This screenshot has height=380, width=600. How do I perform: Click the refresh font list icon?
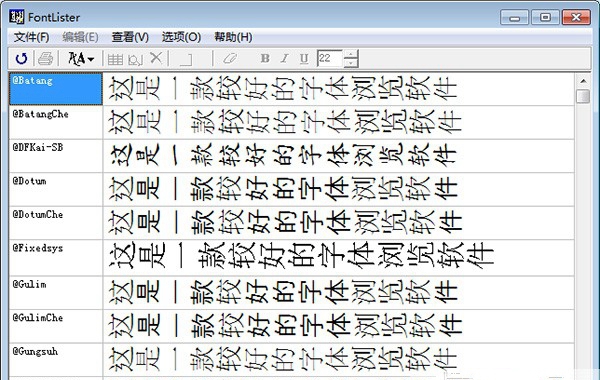(x=21, y=59)
